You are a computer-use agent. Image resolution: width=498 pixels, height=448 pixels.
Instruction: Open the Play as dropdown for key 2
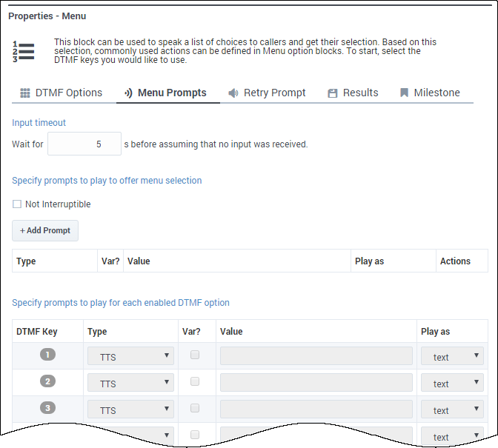(x=452, y=384)
